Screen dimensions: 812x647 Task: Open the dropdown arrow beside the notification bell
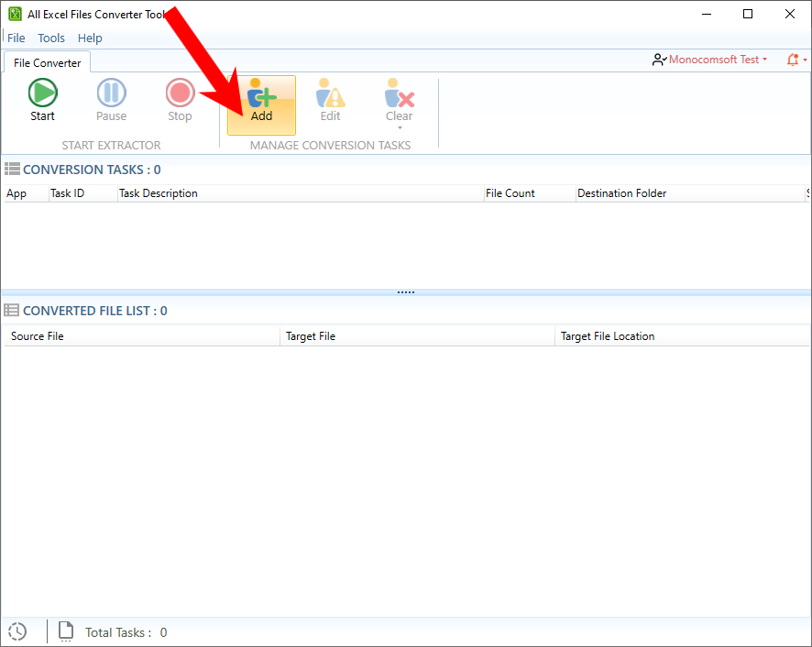click(805, 59)
